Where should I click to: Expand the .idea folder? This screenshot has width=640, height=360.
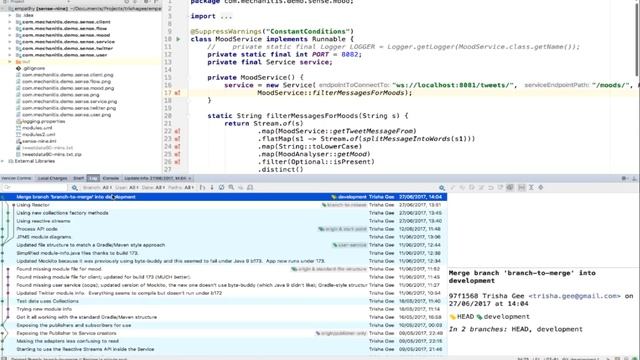point(10,16)
